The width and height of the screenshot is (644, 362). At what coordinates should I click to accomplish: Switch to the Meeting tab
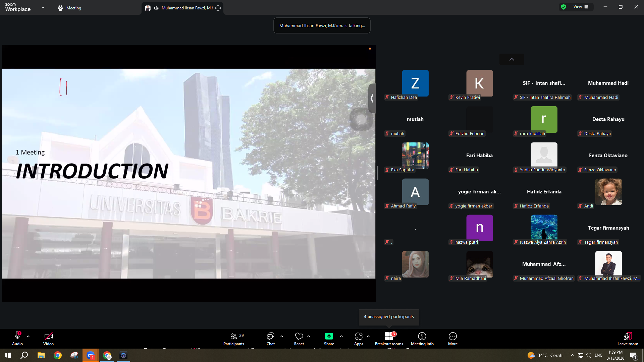click(69, 8)
